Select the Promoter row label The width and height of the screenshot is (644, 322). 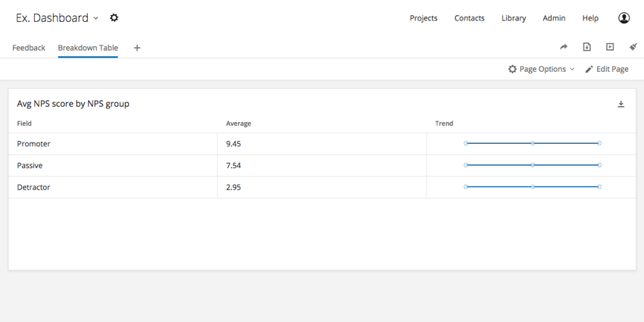(x=33, y=144)
